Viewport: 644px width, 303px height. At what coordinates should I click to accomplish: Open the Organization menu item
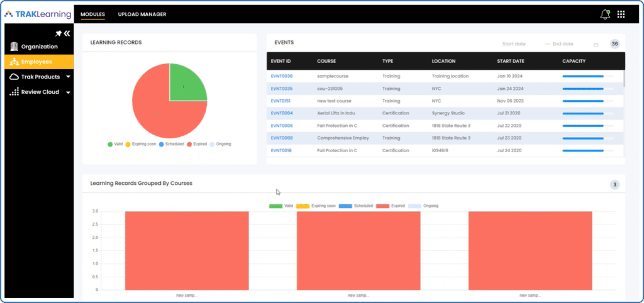coord(39,47)
